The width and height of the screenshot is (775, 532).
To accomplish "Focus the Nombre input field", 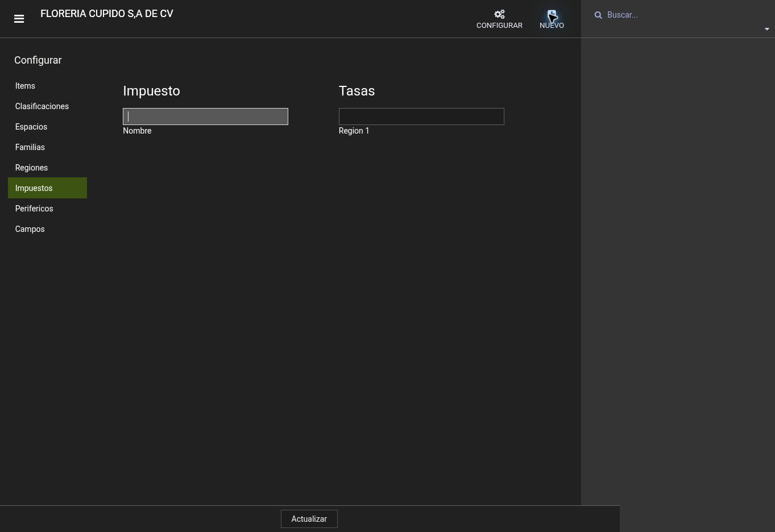I will (205, 117).
